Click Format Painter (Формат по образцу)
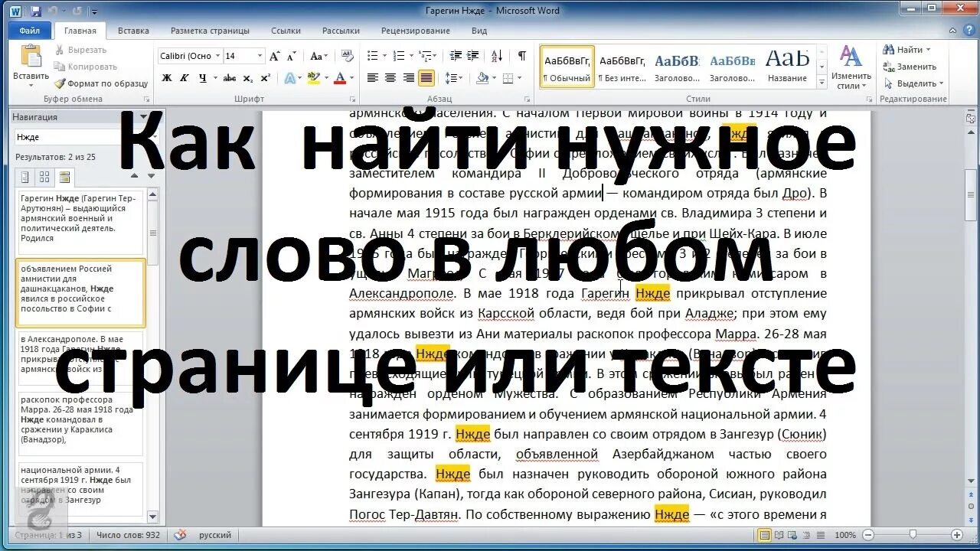Image resolution: width=980 pixels, height=551 pixels. pyautogui.click(x=101, y=83)
